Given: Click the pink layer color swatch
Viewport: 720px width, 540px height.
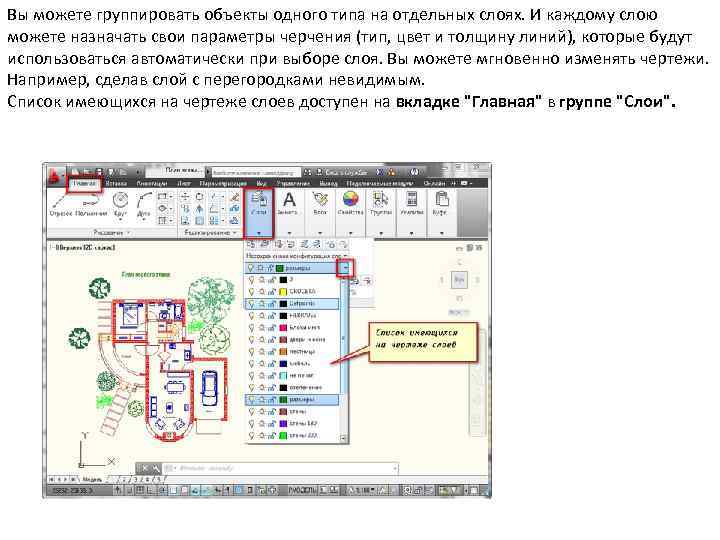Looking at the screenshot, I should [283, 328].
